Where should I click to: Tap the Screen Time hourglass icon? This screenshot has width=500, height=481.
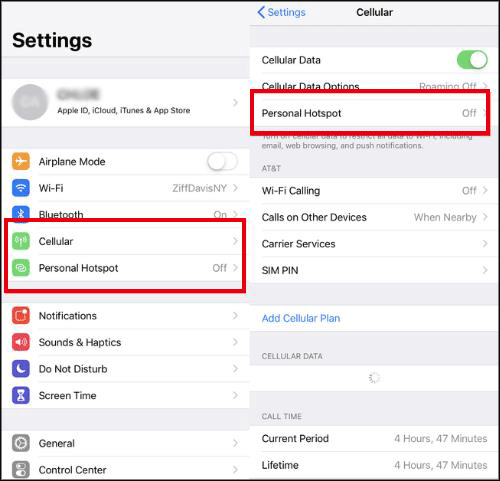tap(21, 395)
